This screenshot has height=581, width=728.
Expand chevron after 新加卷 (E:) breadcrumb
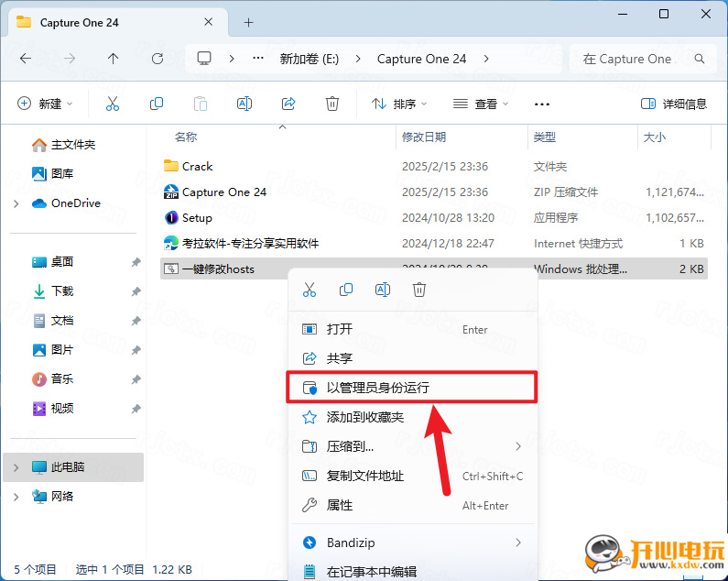[x=358, y=59]
